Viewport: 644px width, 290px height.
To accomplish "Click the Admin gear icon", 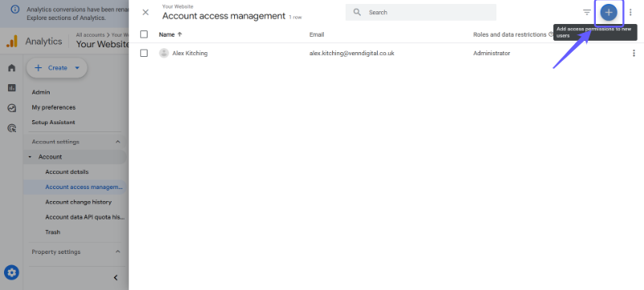I will coord(11,272).
